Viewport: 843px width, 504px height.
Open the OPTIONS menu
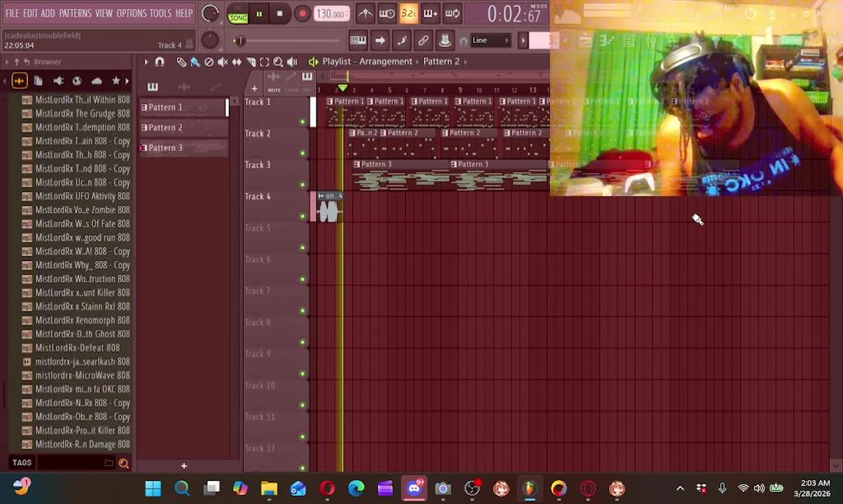tap(132, 13)
